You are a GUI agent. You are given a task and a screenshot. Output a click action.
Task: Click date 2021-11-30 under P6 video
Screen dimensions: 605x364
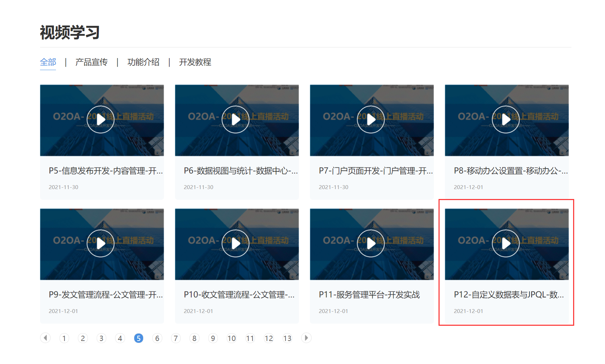click(198, 187)
